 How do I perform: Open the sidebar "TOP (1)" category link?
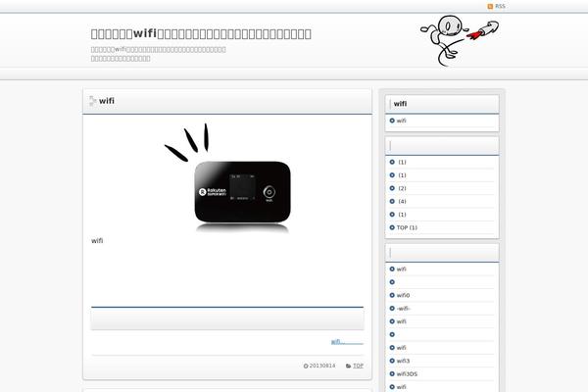[x=407, y=227]
